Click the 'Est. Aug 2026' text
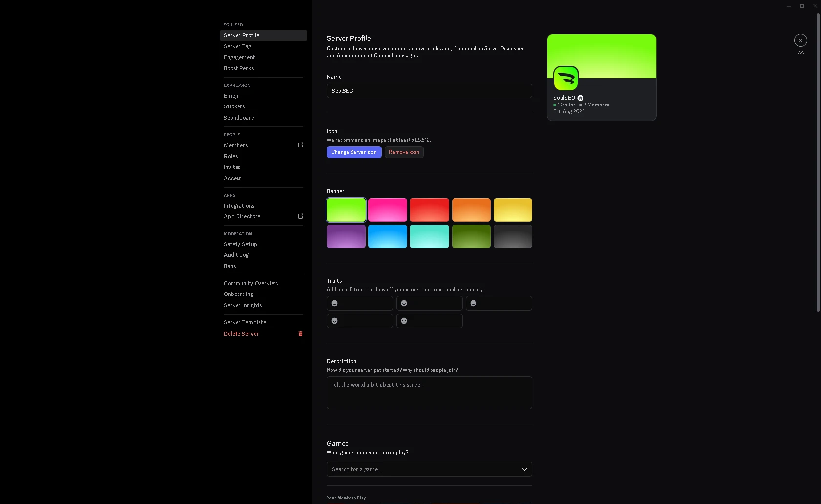 [x=569, y=112]
